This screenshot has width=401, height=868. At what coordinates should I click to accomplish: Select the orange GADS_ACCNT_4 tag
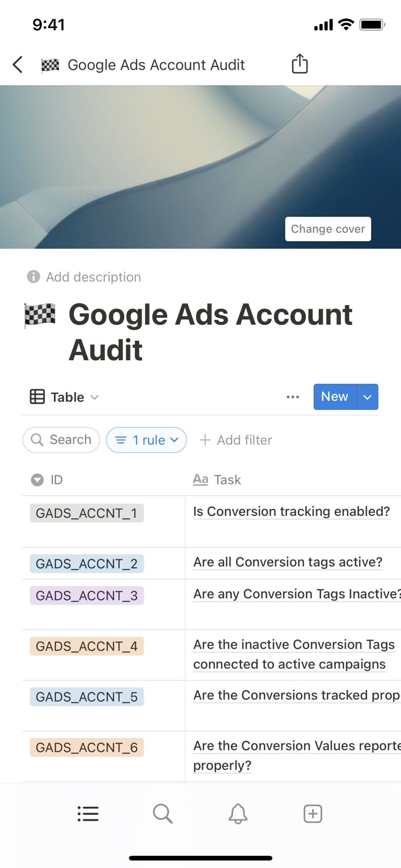[x=87, y=646]
